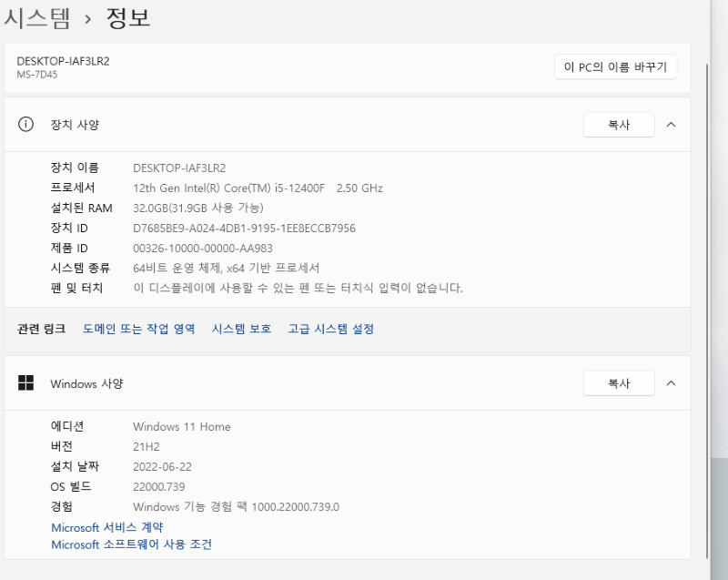Viewport: 728px width, 580px height.
Task: Click the 시스템 종류 label
Action: [80, 268]
